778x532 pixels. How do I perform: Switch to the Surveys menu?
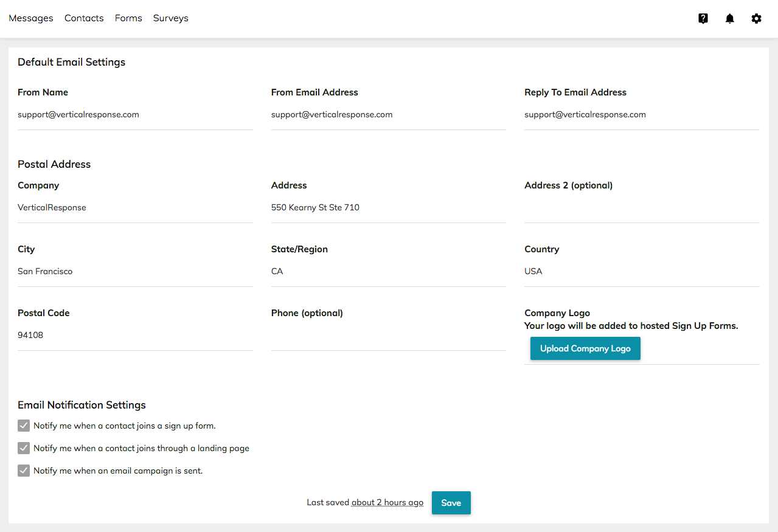click(x=171, y=18)
